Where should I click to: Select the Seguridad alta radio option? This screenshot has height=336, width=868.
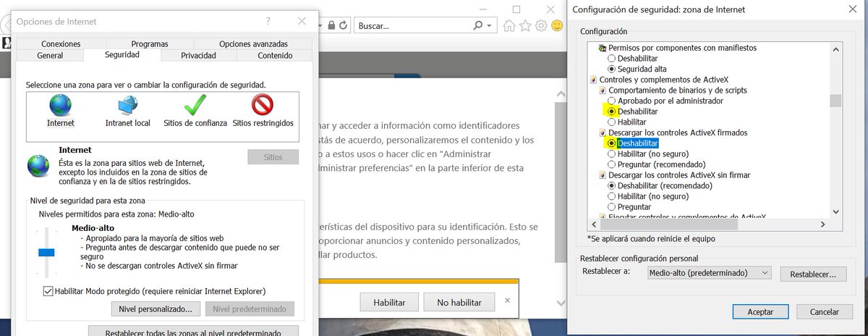coord(612,69)
